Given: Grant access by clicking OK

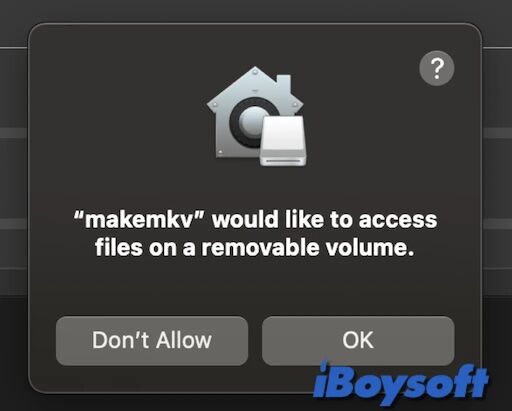Looking at the screenshot, I should [358, 341].
